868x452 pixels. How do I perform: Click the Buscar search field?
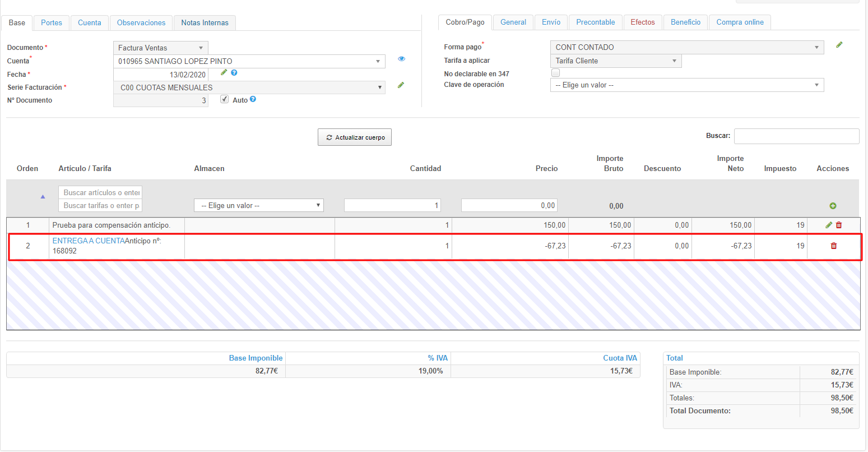(796, 136)
